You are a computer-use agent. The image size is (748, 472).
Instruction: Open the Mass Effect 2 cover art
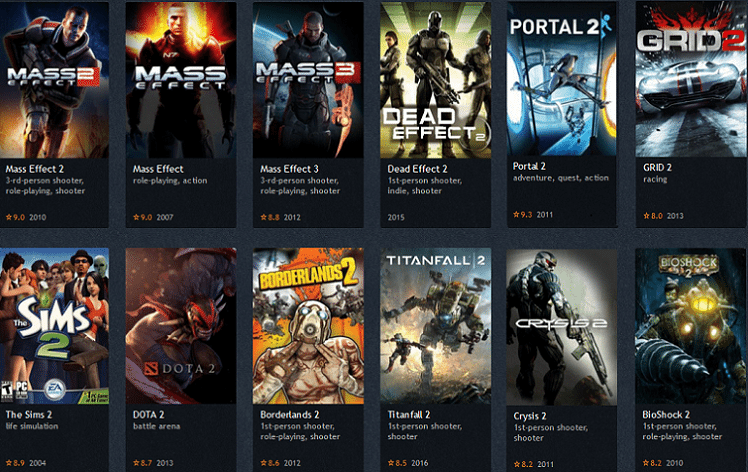pos(54,79)
